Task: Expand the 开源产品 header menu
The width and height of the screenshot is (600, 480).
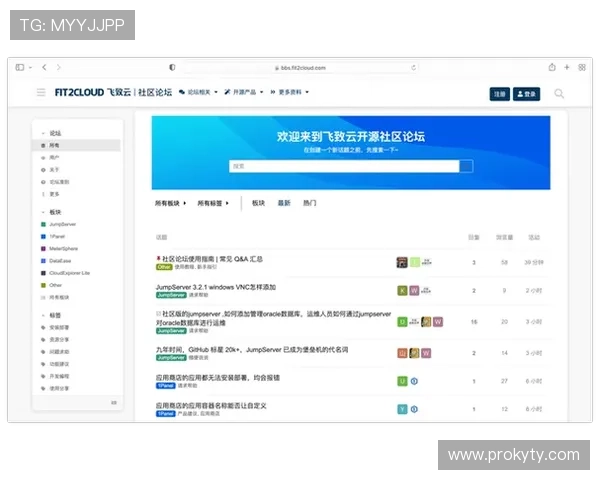Action: coord(244,92)
